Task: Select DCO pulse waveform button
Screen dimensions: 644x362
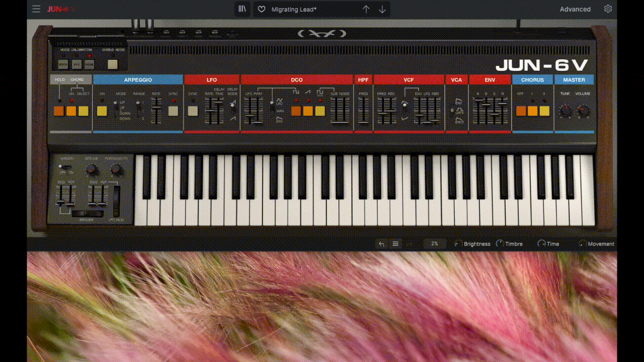Action: (296, 111)
